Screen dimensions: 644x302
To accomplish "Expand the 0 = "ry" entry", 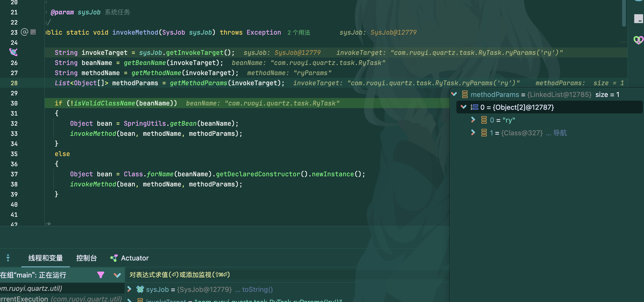I will [473, 120].
